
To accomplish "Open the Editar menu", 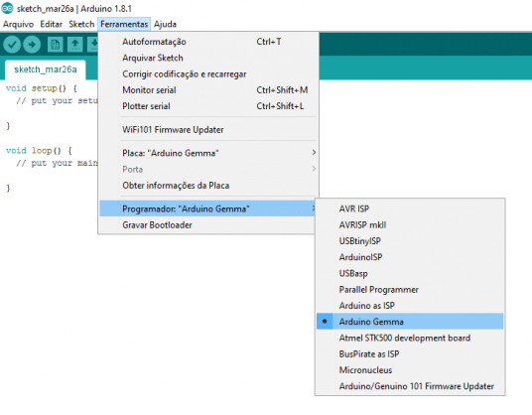I will (52, 24).
